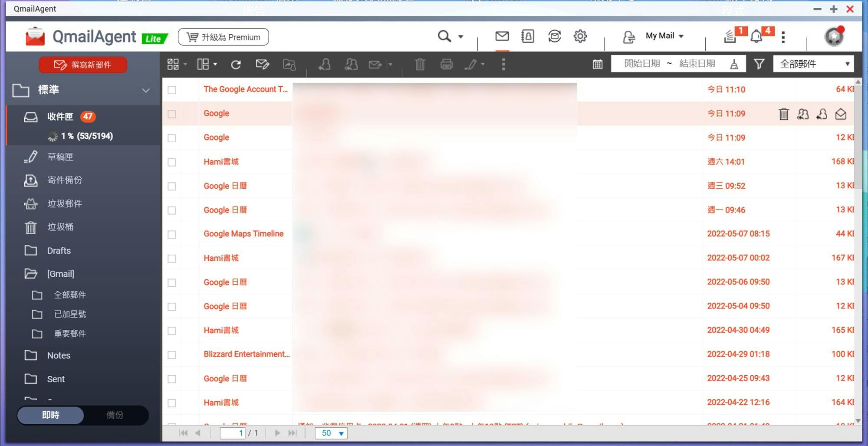
Task: Click the reply icon in toolbar
Action: [324, 65]
